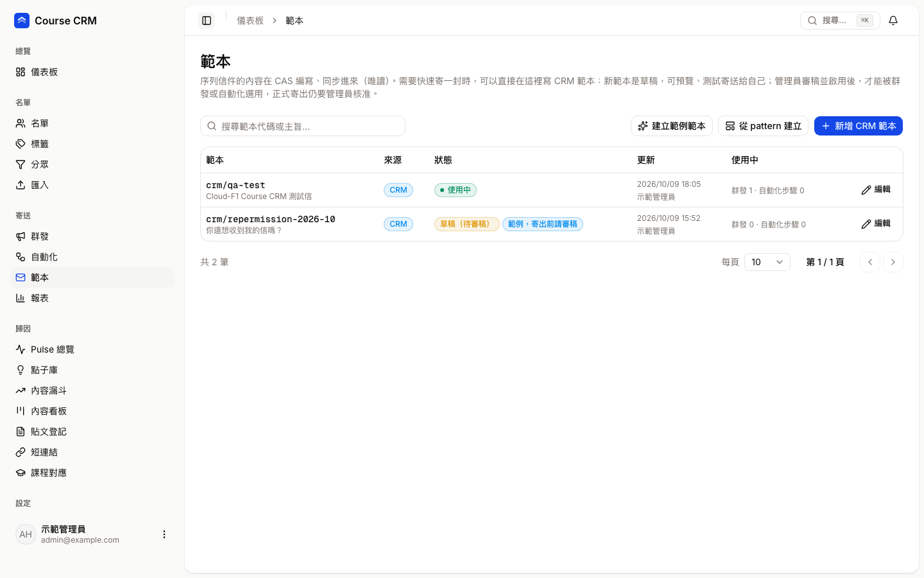This screenshot has height=578, width=924.
Task: Click the crm/repermission-2026-10 template name
Action: coord(271,219)
